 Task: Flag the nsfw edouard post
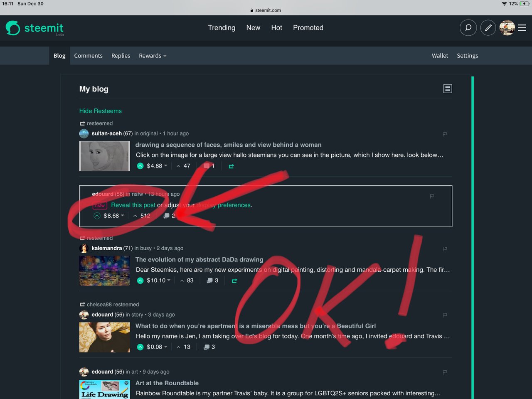coord(432,196)
